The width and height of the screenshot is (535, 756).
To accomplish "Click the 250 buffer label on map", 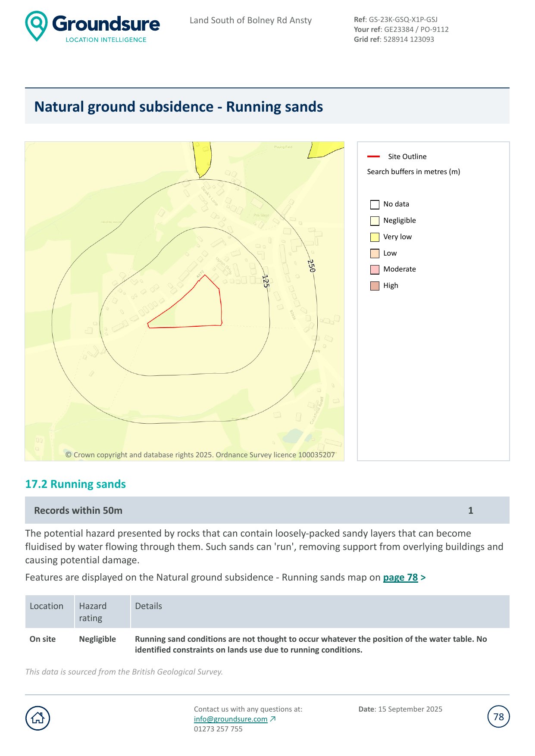I will pyautogui.click(x=311, y=266).
